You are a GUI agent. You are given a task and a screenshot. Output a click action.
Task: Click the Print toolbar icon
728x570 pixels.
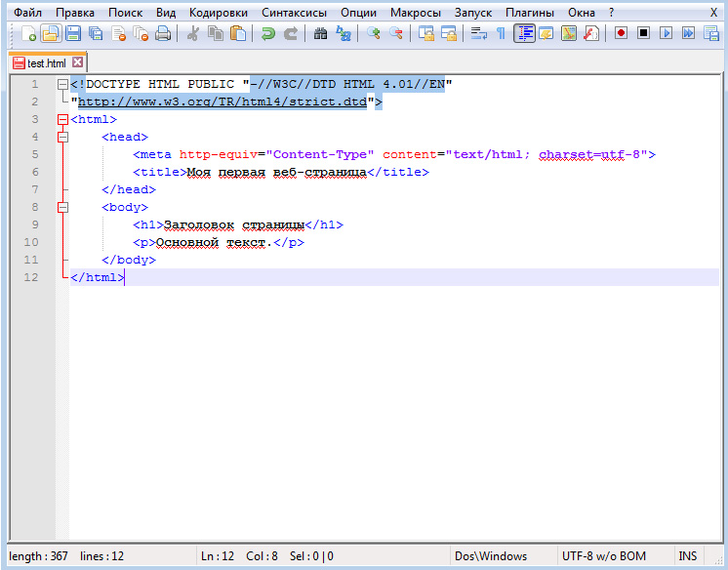tap(162, 33)
